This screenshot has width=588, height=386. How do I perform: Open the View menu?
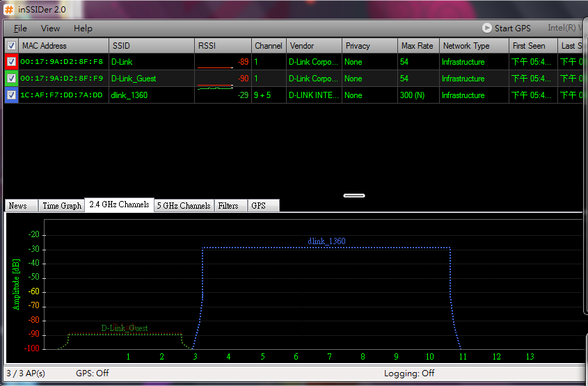click(50, 29)
